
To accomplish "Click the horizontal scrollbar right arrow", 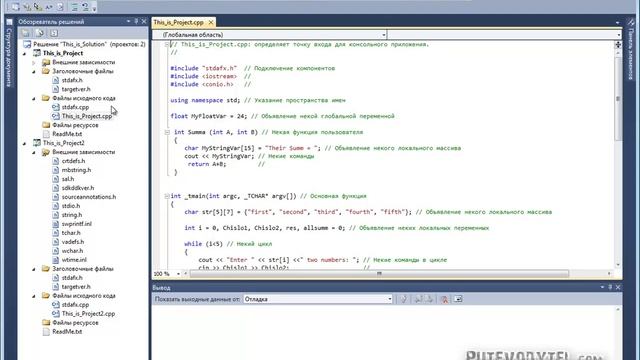I will tap(609, 273).
